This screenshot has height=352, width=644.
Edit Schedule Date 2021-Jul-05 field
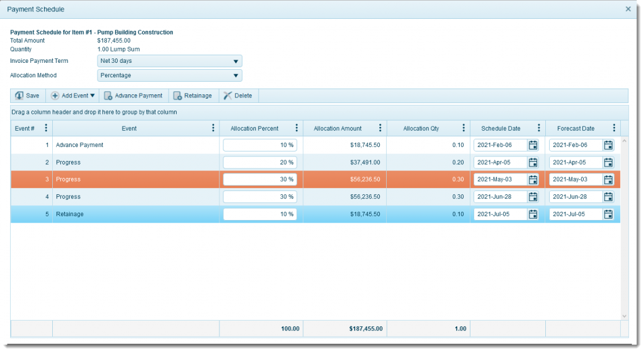[500, 214]
